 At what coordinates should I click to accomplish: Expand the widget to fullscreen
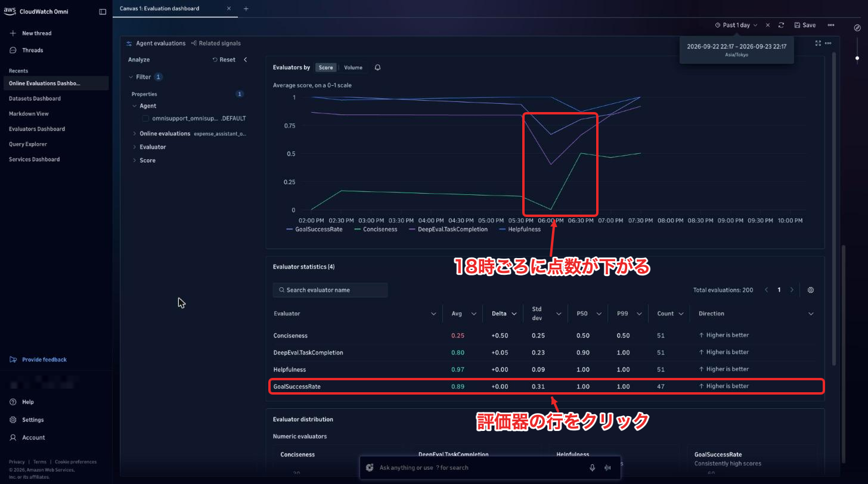click(818, 43)
